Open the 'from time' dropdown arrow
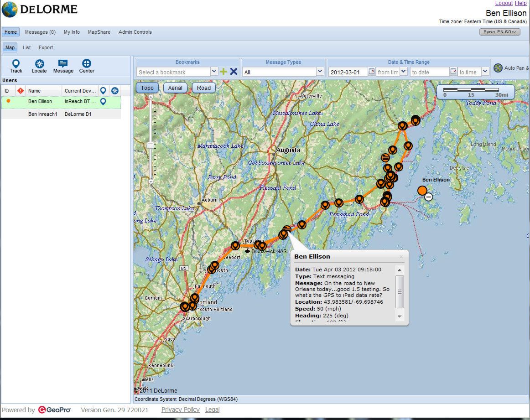Image resolution: width=530 pixels, height=420 pixels. pyautogui.click(x=403, y=72)
